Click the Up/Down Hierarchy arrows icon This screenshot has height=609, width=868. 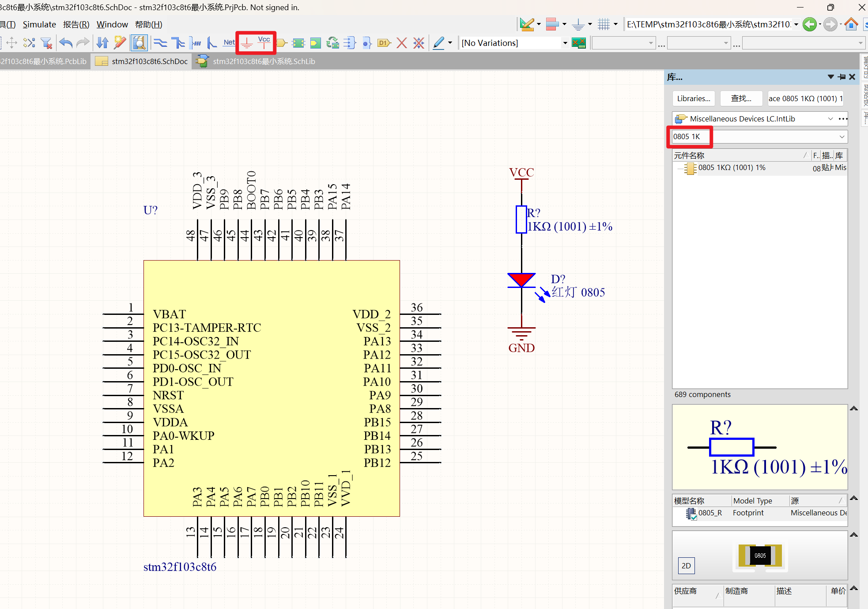(102, 43)
